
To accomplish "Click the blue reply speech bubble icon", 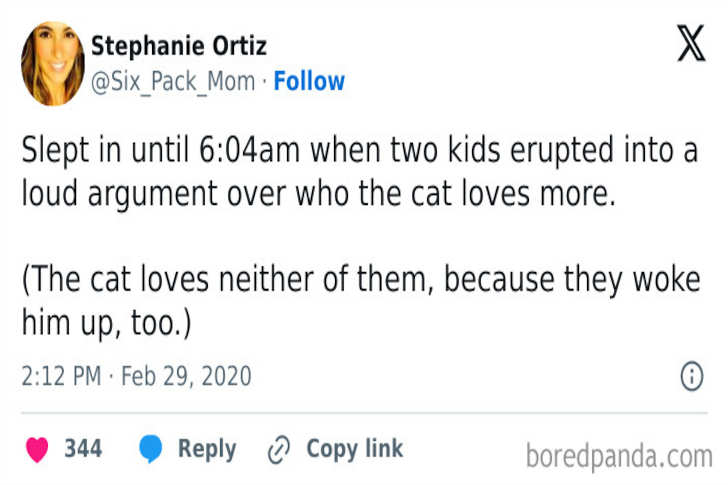I will coord(151,450).
